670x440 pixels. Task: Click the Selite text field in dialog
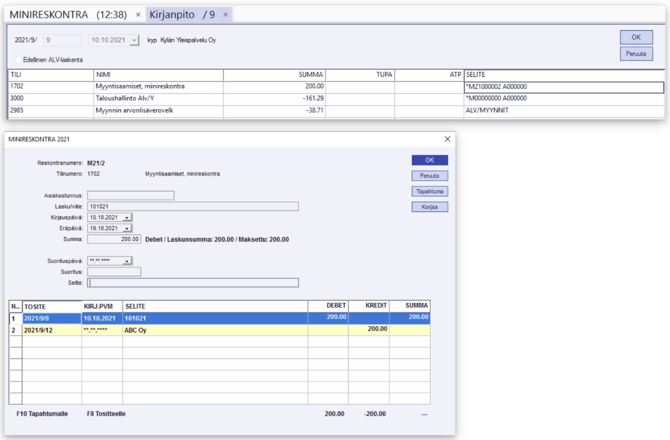[192, 282]
